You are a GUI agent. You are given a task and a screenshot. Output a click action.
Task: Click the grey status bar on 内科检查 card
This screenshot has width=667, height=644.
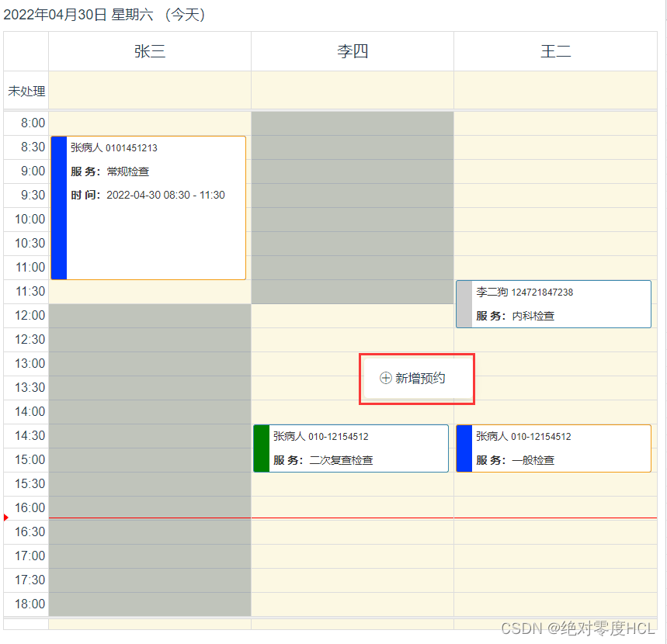coord(464,304)
